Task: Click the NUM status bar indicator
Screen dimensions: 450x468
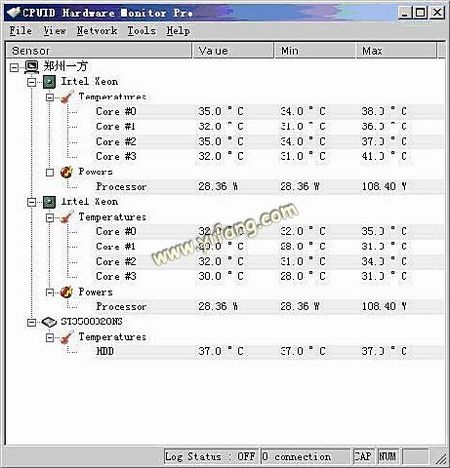Action: (x=388, y=456)
